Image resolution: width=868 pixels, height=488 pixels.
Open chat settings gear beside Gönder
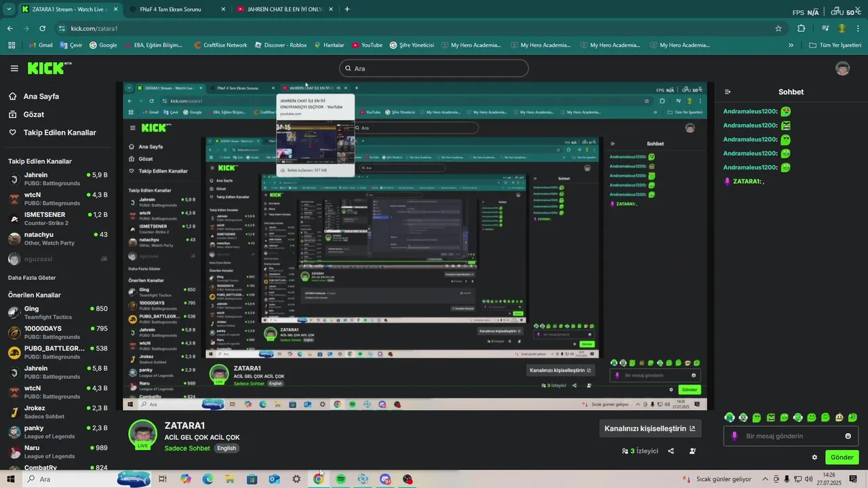[814, 457]
